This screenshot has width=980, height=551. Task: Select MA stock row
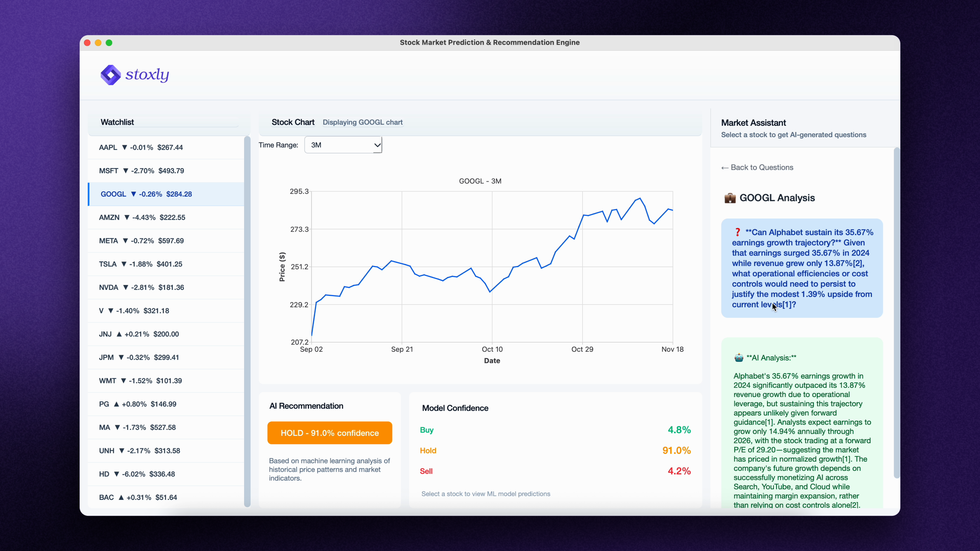(166, 427)
